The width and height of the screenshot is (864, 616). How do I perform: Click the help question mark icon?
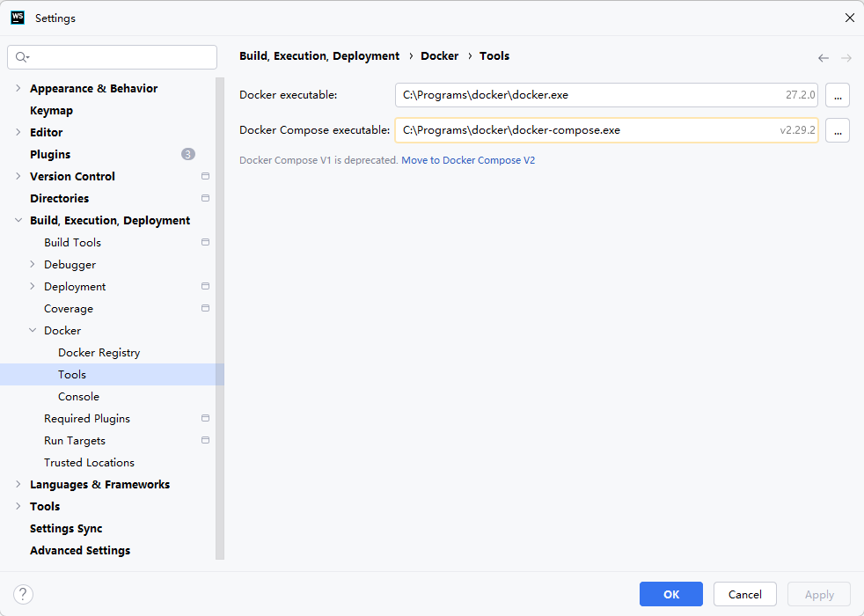[24, 594]
